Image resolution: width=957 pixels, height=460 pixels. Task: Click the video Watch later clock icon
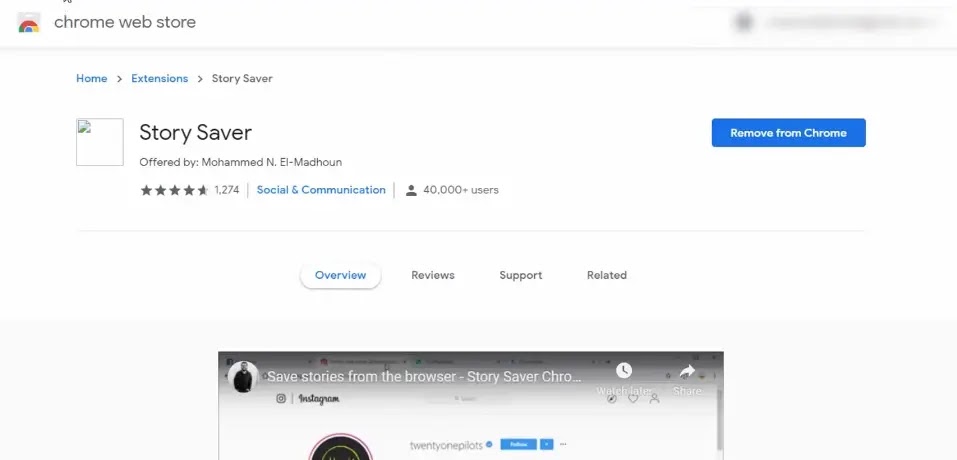point(623,370)
